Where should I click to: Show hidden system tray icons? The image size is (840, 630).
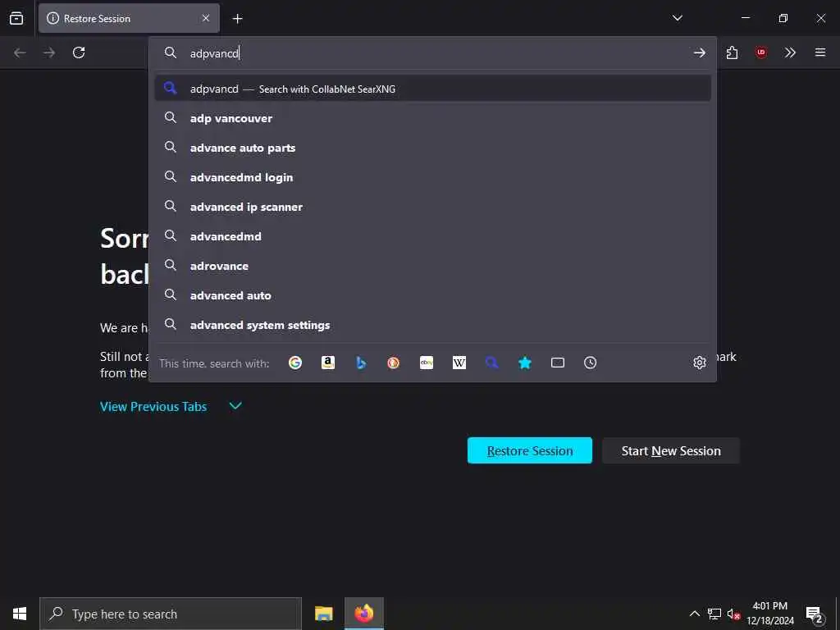(694, 614)
